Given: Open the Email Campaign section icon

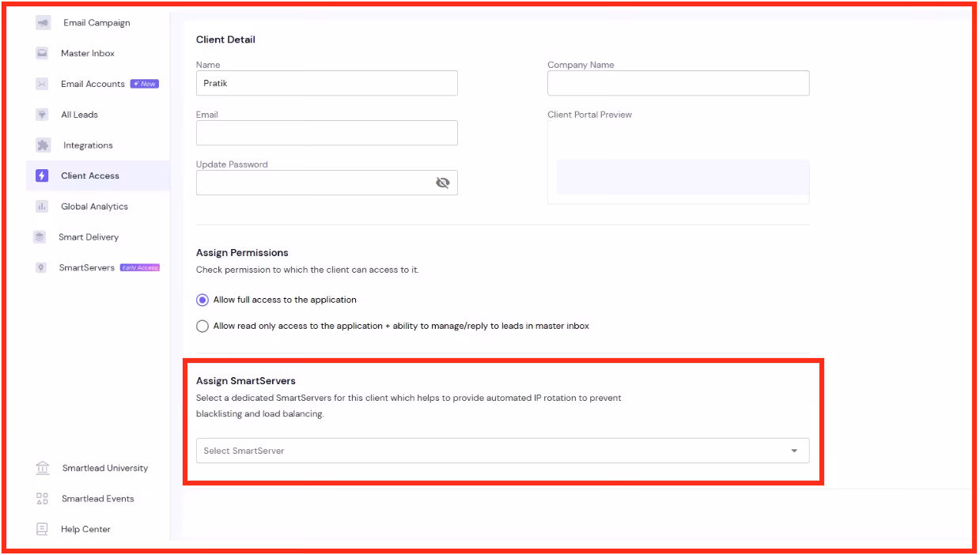Looking at the screenshot, I should tap(42, 22).
